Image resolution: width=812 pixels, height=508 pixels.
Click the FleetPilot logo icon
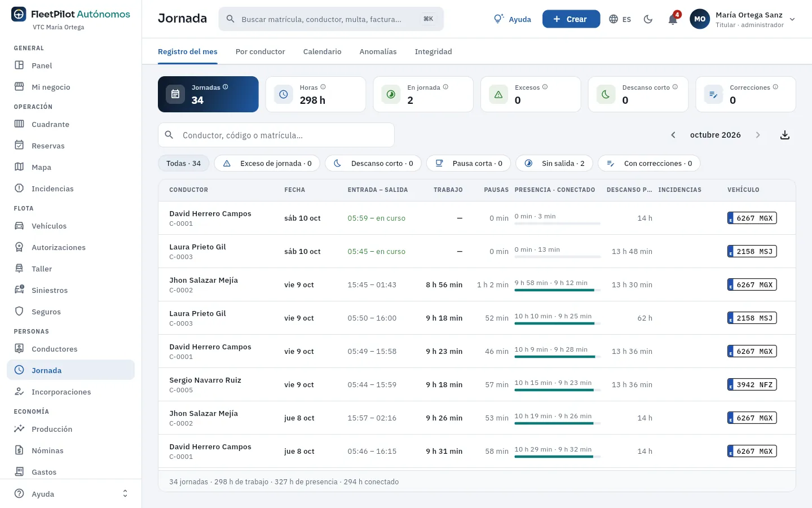[19, 14]
